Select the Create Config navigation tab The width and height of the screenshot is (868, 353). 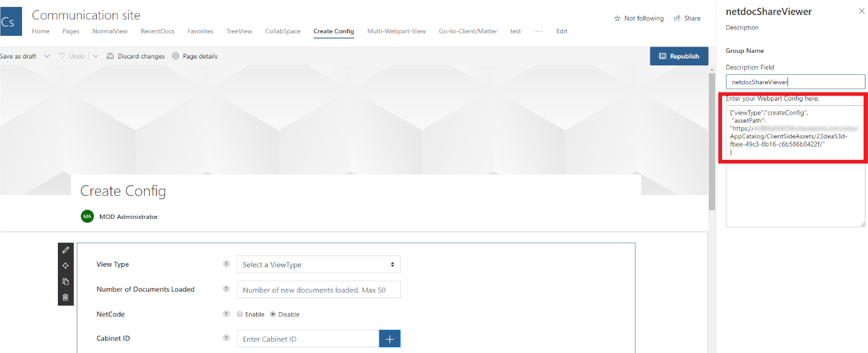[x=333, y=31]
